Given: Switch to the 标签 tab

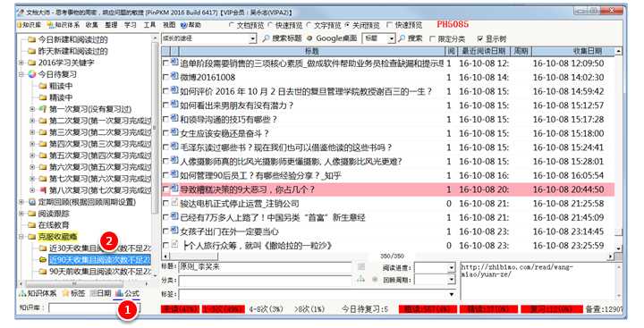Looking at the screenshot, I should 74,293.
